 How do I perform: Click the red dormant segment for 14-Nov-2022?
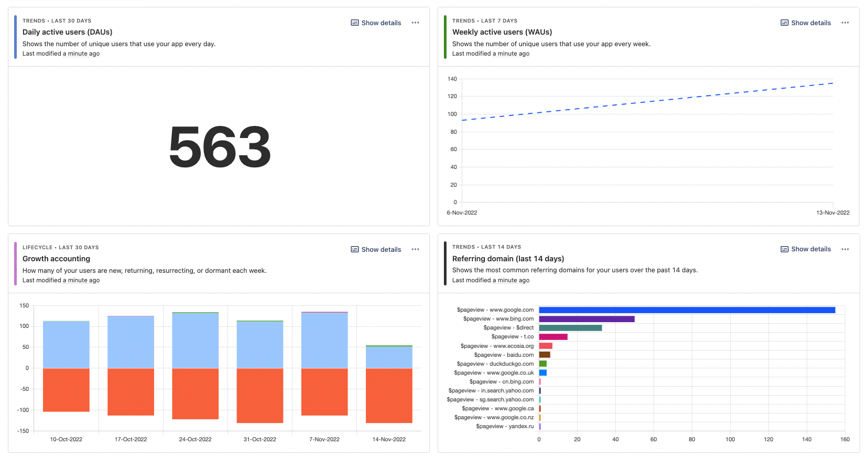tap(389, 395)
